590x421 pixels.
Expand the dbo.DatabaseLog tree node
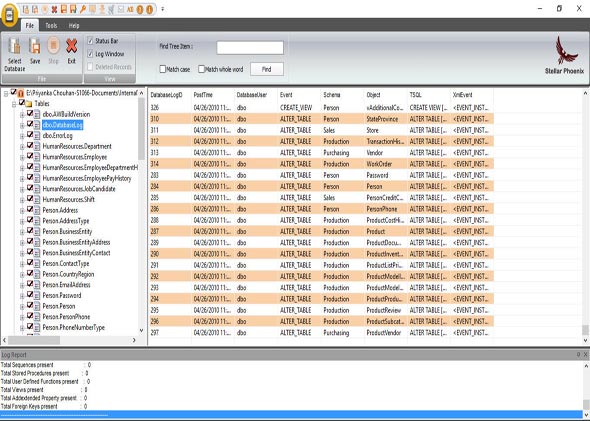(x=22, y=125)
